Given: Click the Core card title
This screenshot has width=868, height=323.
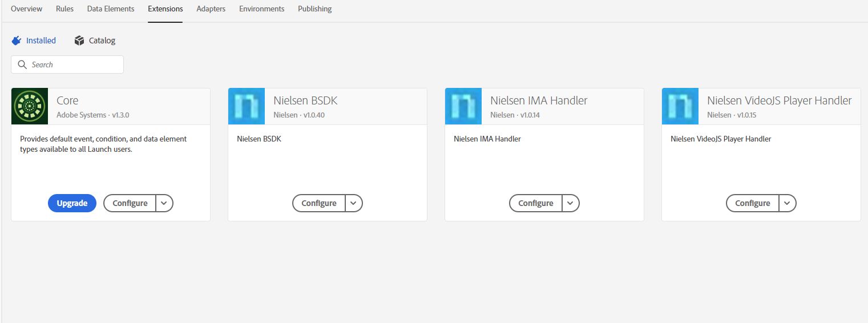Looking at the screenshot, I should [67, 100].
